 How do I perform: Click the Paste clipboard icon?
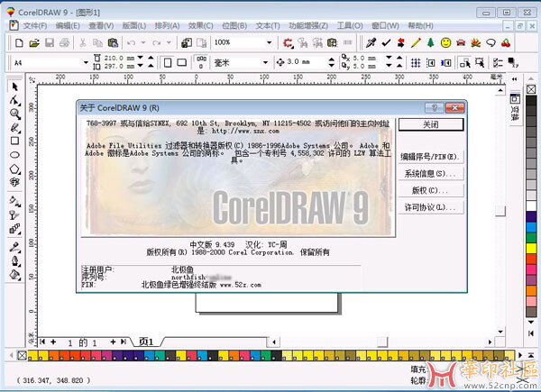[x=113, y=42]
